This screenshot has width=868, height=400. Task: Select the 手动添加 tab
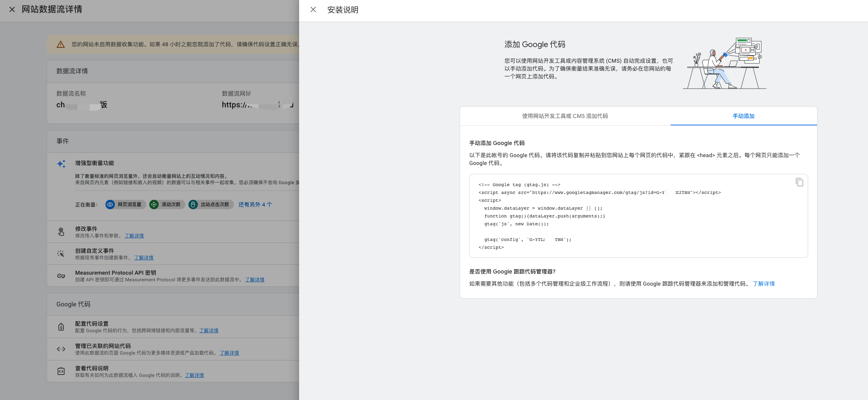click(743, 116)
